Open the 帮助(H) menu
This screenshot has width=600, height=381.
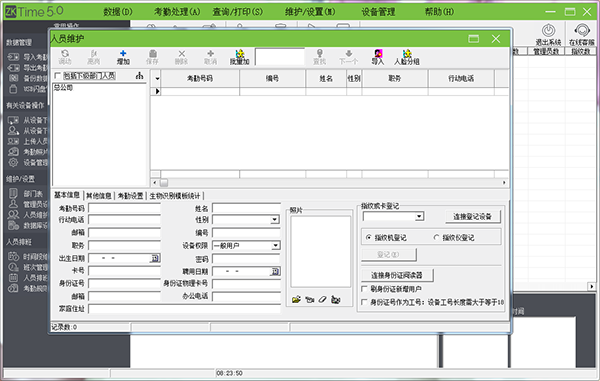tap(439, 12)
